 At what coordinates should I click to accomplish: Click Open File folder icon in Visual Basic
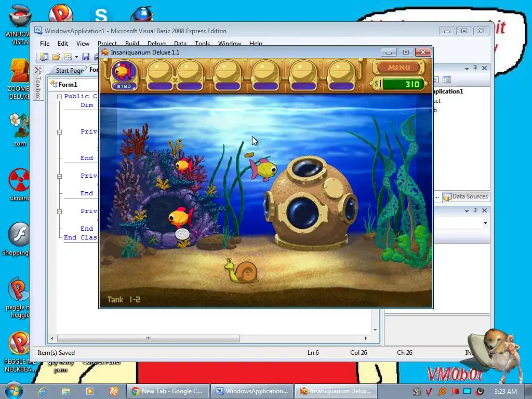pyautogui.click(x=56, y=57)
